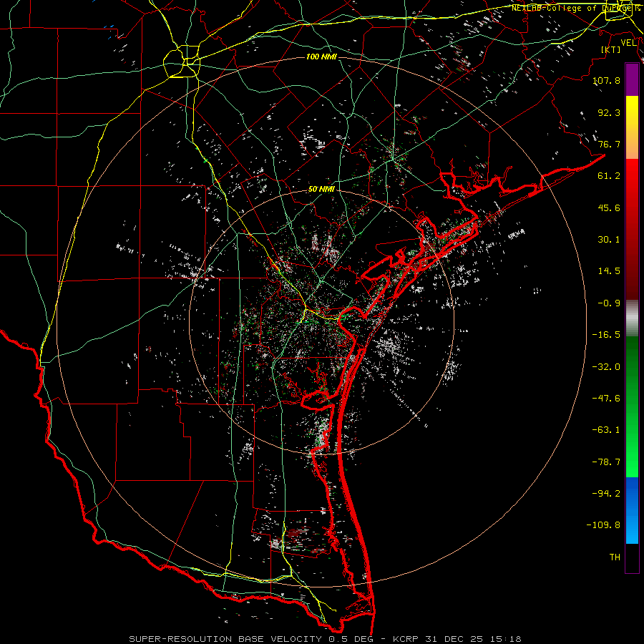Screen dimensions: 644x644
Task: Select the -32.0 velocity scale value
Action: [x=607, y=367]
